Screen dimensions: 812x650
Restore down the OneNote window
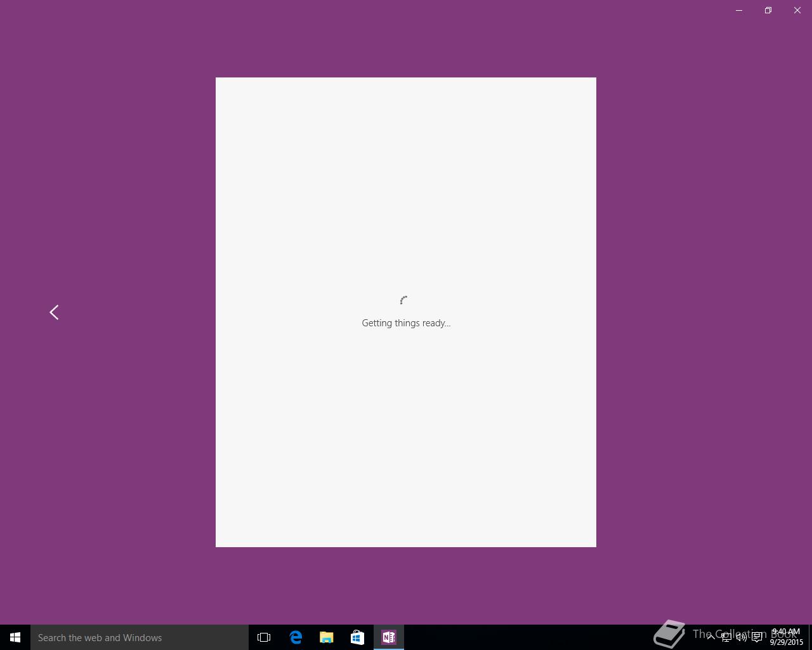pos(768,10)
